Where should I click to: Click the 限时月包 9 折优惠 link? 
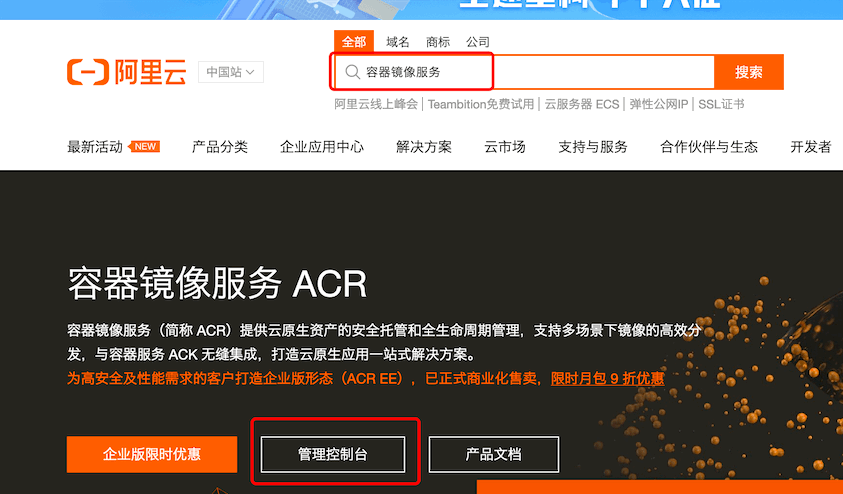pos(608,378)
